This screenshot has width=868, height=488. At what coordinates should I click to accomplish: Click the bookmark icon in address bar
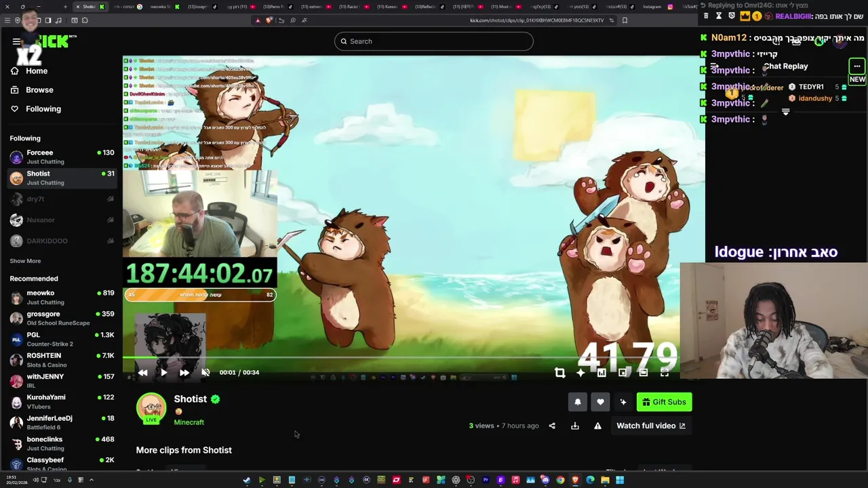coord(625,20)
